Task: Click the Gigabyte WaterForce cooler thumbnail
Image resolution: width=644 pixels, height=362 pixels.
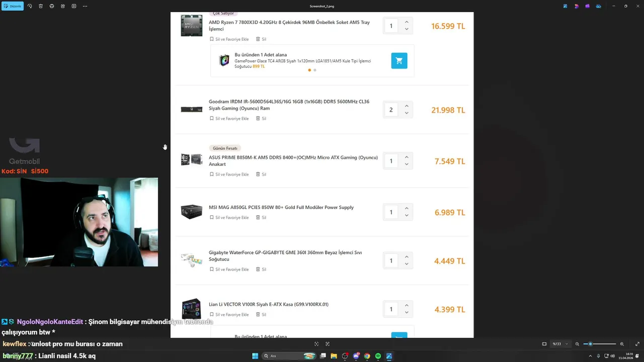Action: pos(192,260)
